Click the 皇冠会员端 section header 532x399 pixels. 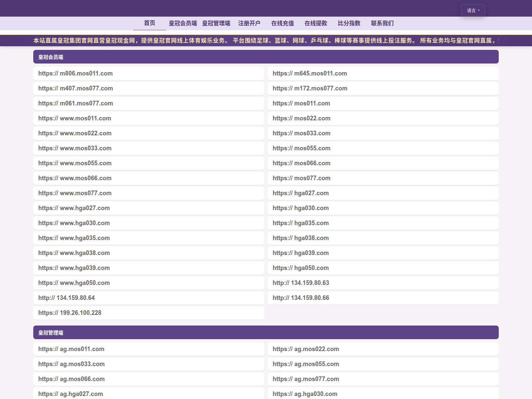click(266, 57)
